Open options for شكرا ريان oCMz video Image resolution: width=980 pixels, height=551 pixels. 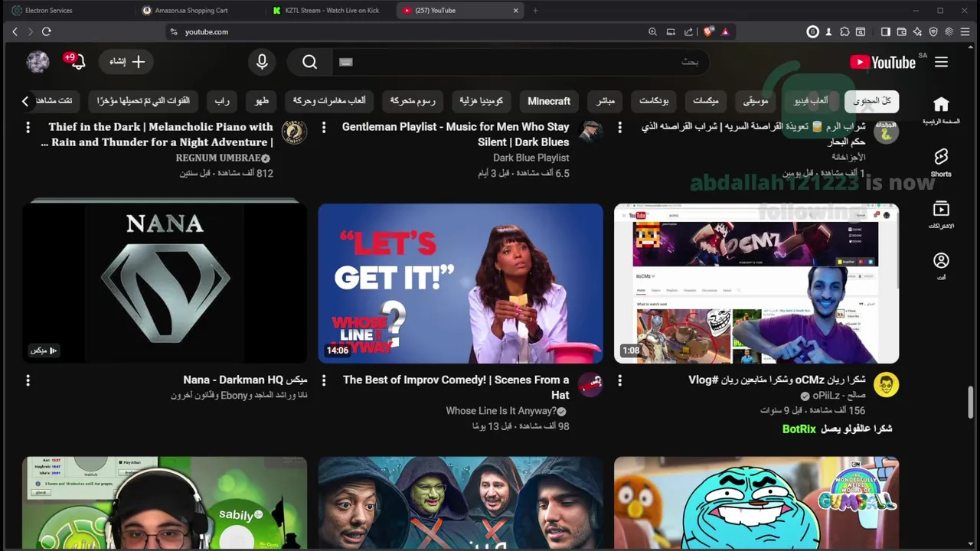click(620, 380)
